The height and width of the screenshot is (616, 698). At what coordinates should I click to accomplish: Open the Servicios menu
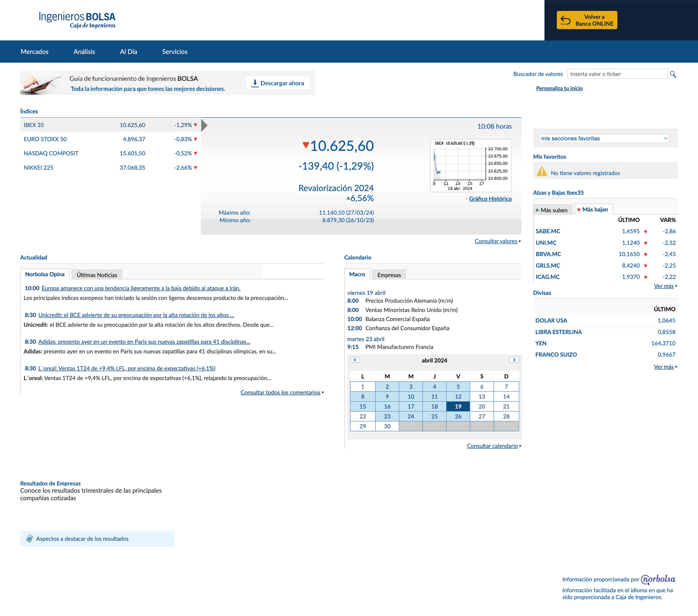pyautogui.click(x=174, y=52)
